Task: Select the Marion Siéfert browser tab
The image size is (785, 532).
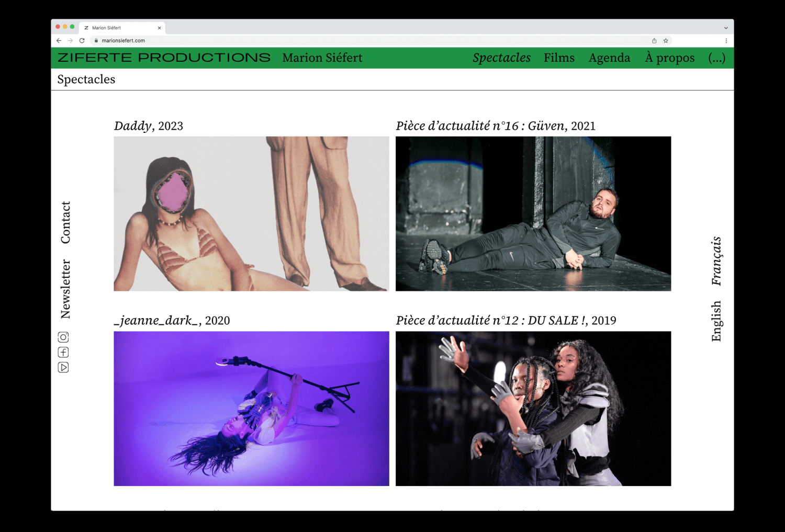Action: (x=122, y=28)
